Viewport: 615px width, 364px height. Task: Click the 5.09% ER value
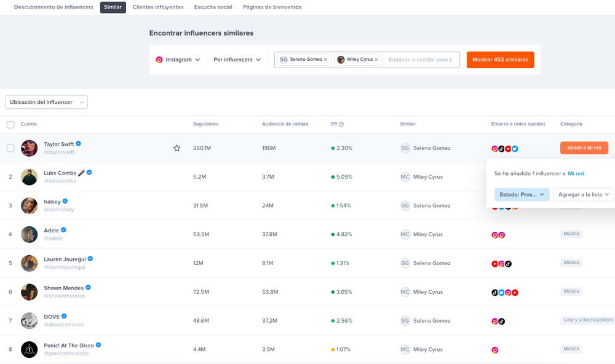pyautogui.click(x=344, y=177)
